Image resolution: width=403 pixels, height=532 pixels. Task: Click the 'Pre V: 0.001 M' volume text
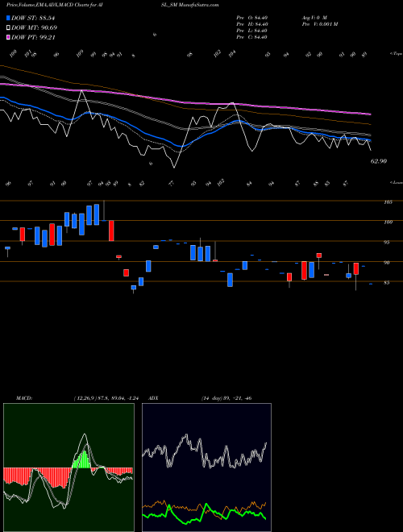coord(319,24)
